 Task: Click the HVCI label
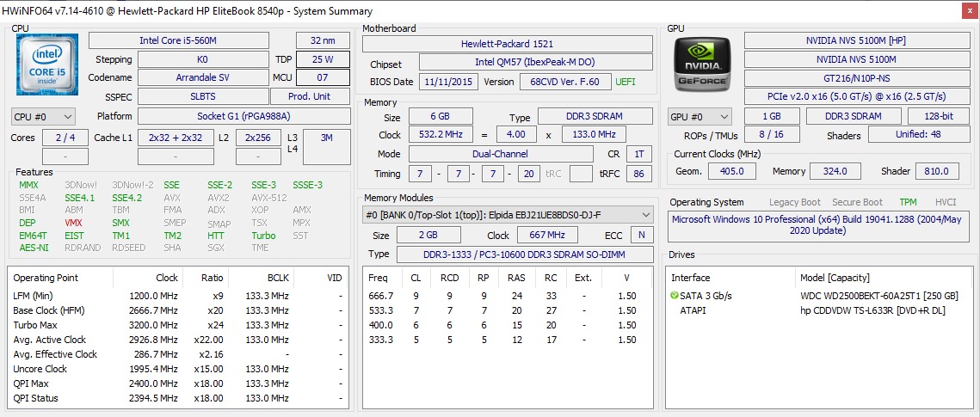pos(946,202)
